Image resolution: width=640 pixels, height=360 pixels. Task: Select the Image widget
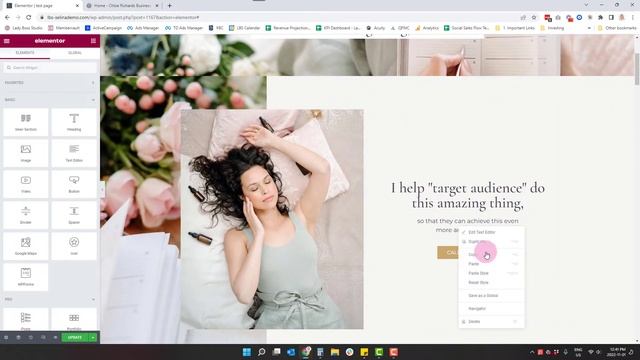tap(26, 153)
